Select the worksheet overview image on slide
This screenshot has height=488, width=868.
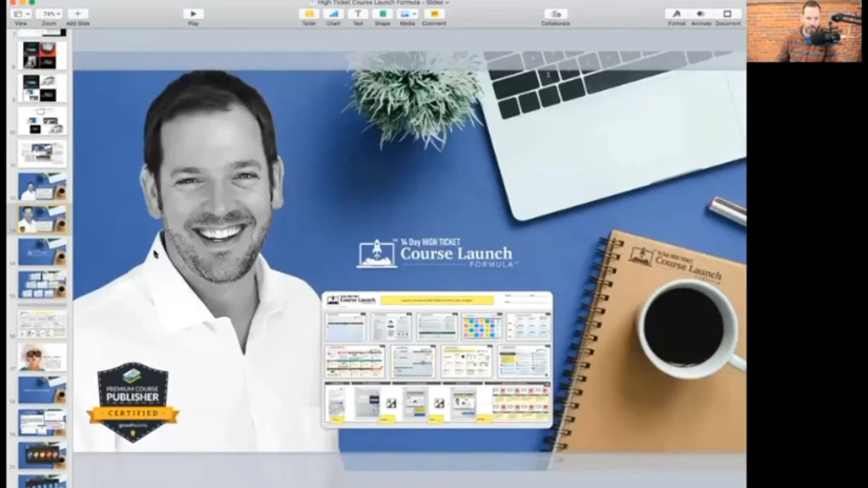(x=437, y=359)
